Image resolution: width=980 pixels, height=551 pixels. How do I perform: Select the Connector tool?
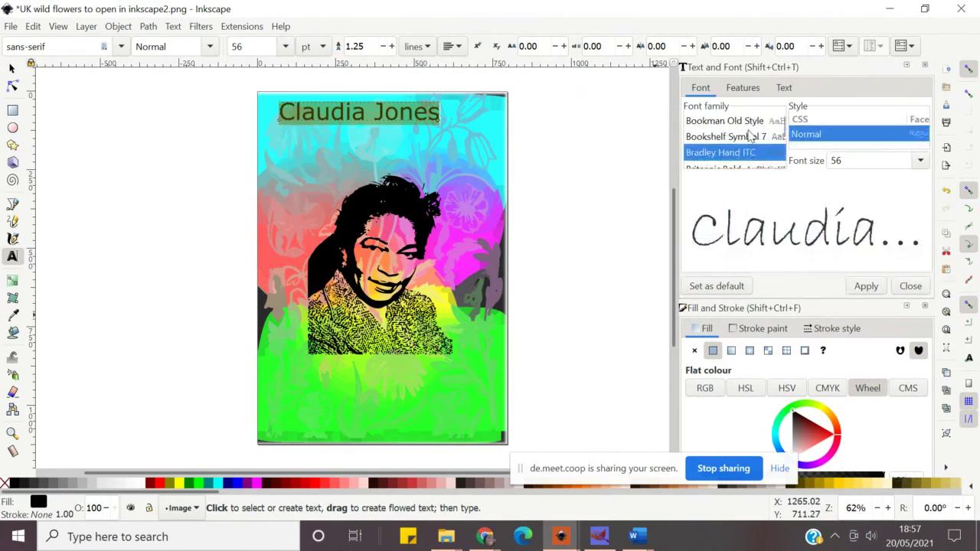12,409
